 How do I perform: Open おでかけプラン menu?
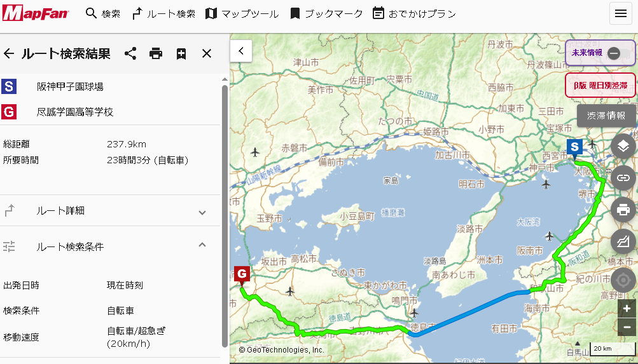tap(414, 13)
